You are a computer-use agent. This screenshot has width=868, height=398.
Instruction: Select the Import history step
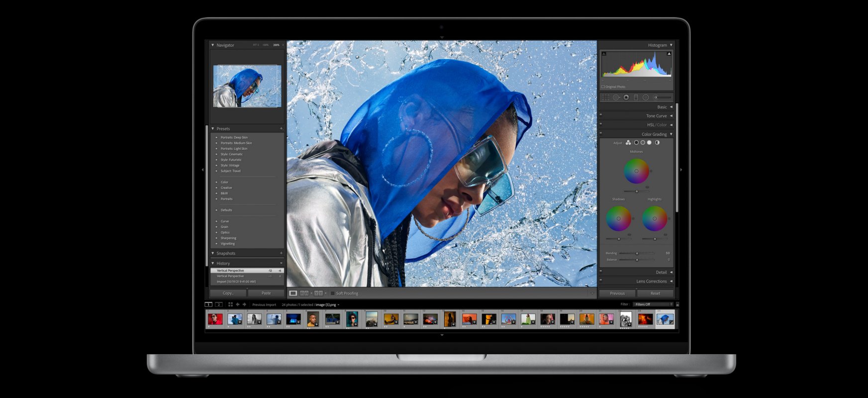(x=247, y=282)
